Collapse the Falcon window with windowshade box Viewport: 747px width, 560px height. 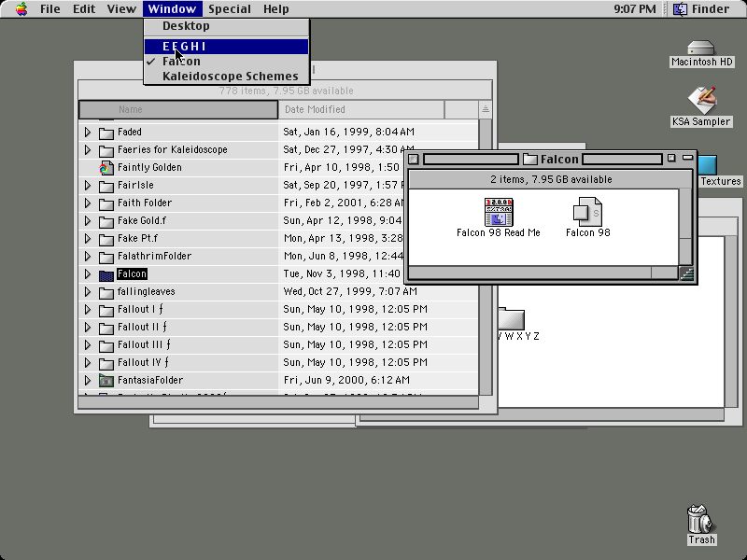coord(687,158)
